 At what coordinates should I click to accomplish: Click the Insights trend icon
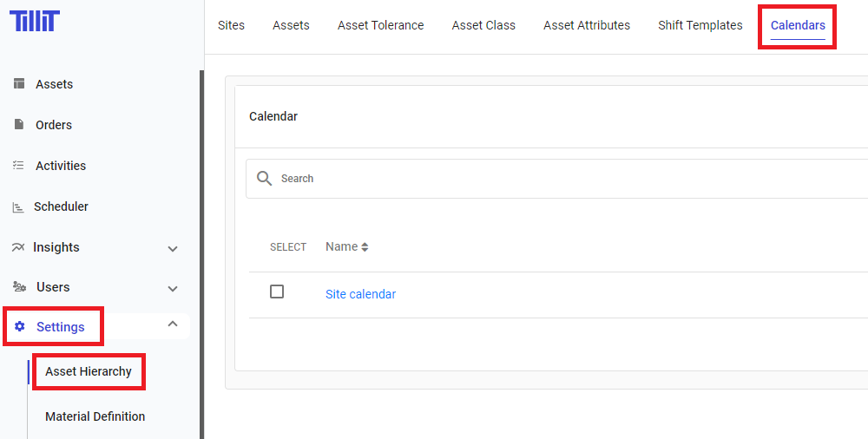coord(18,247)
